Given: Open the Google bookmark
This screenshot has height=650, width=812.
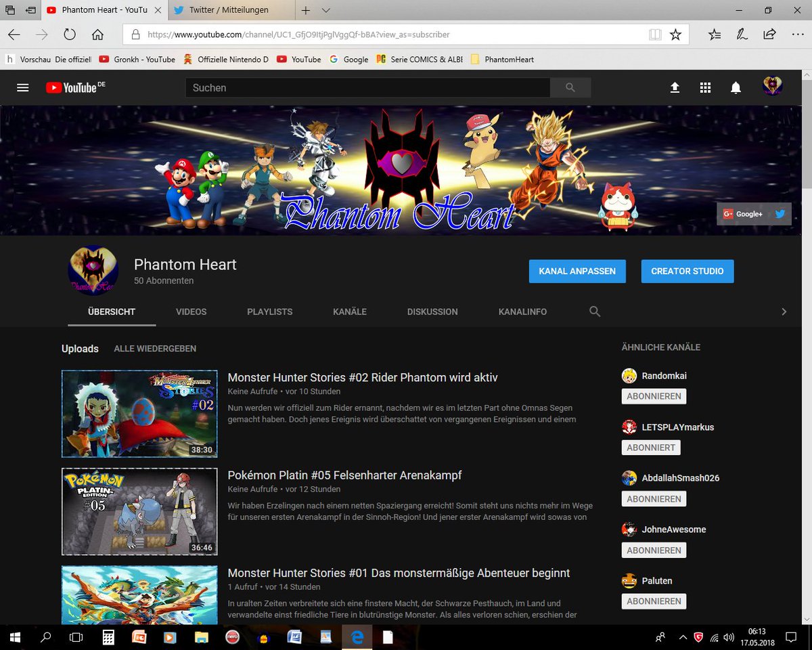Looking at the screenshot, I should [348, 59].
